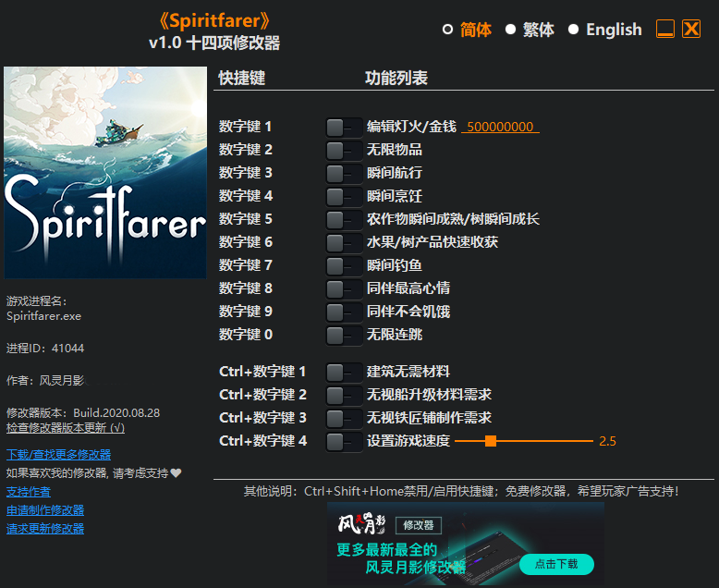This screenshot has height=588, width=719.
Task: Open 请求更新修改器 link
Action: pos(45,528)
